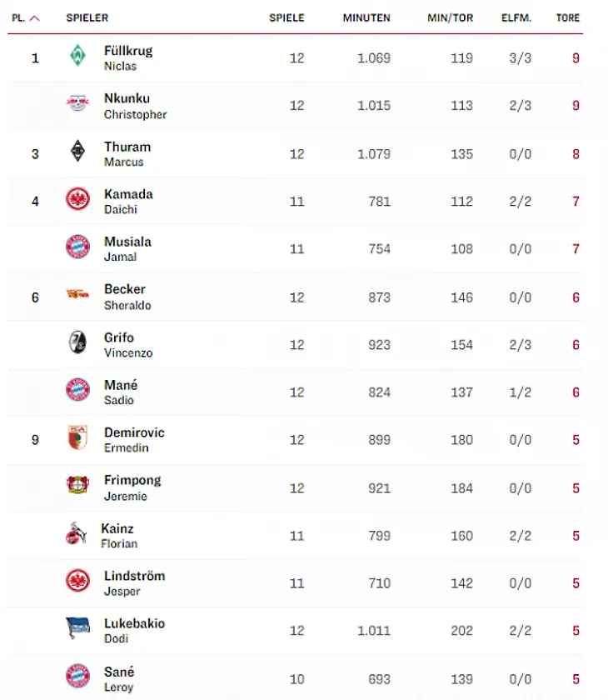
Task: Click the SC Freiburg crest beside Grifo
Action: pyautogui.click(x=77, y=342)
